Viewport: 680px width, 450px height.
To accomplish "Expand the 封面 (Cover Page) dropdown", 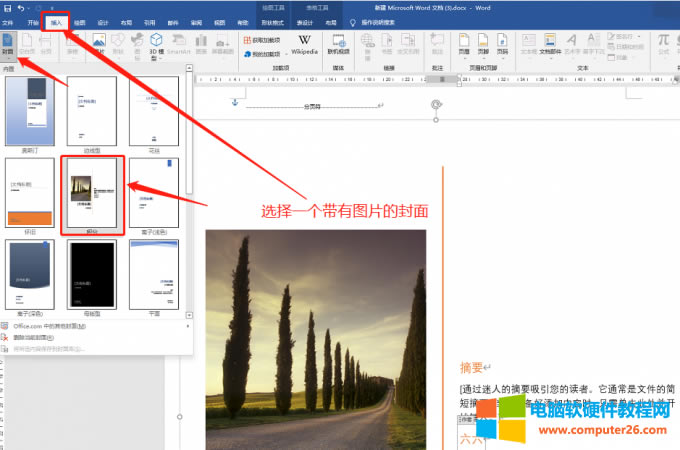I will tap(9, 43).
